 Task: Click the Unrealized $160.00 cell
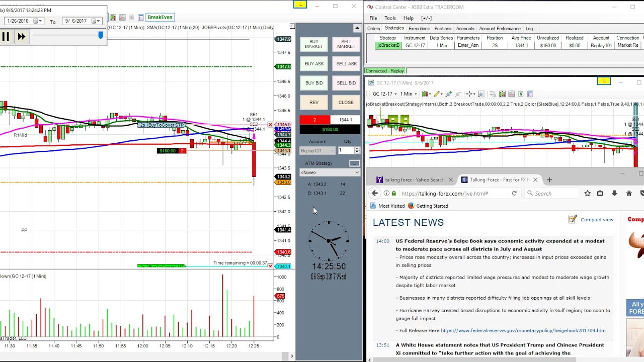[547, 45]
